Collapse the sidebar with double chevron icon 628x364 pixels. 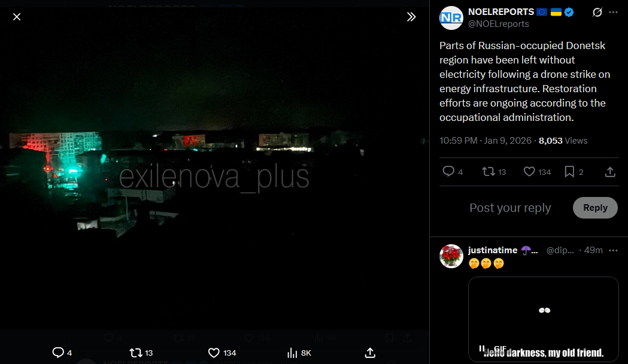(411, 17)
